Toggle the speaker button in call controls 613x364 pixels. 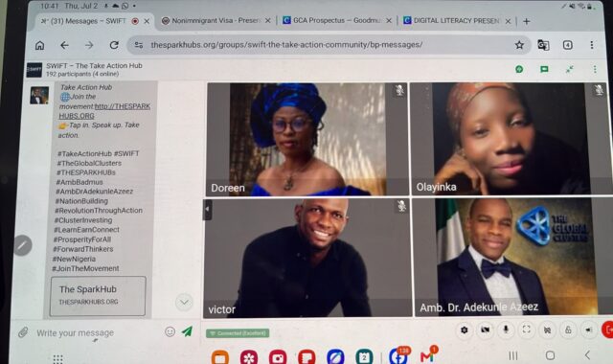tap(589, 330)
